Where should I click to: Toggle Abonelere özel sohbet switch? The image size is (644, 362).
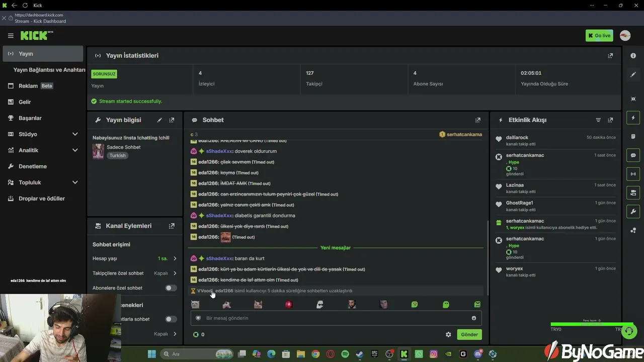171,288
